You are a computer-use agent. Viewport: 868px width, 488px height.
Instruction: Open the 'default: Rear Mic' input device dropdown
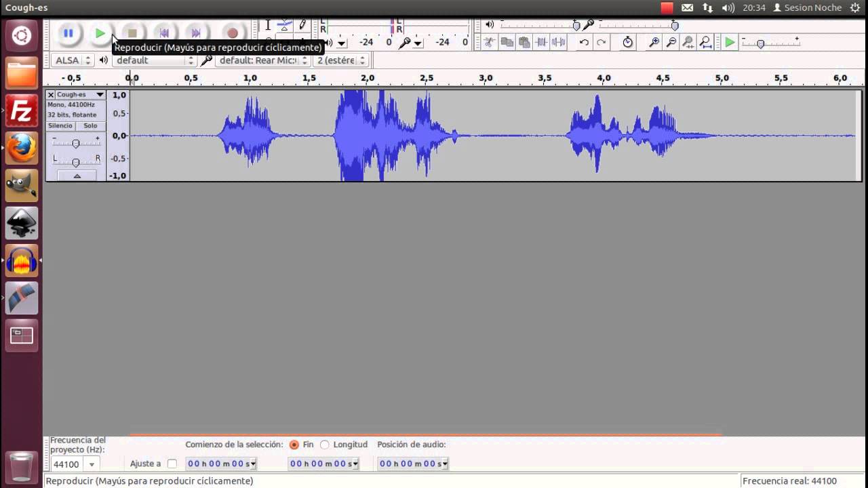click(262, 60)
